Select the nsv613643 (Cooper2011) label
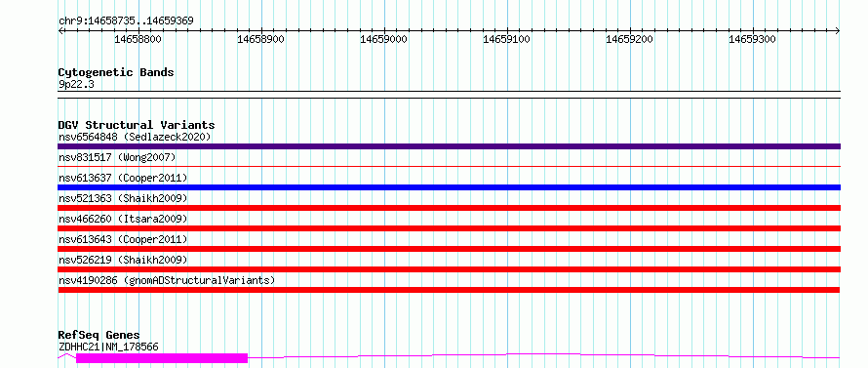868x368 pixels. point(123,239)
